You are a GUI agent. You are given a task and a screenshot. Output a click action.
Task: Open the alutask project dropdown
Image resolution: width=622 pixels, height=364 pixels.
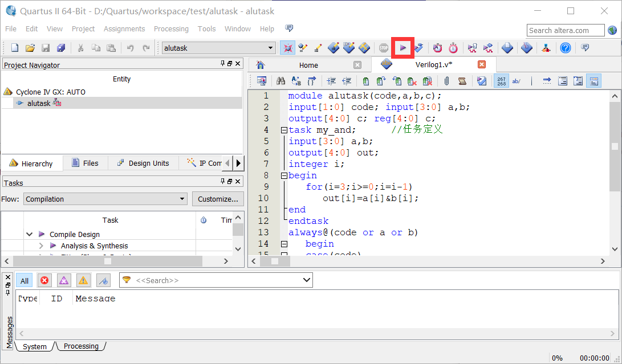(219, 48)
